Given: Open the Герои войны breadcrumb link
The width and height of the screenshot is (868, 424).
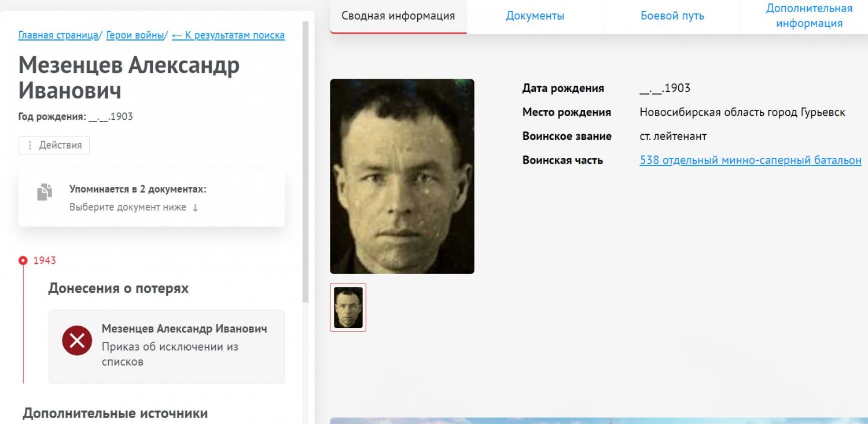Looking at the screenshot, I should click(x=135, y=35).
